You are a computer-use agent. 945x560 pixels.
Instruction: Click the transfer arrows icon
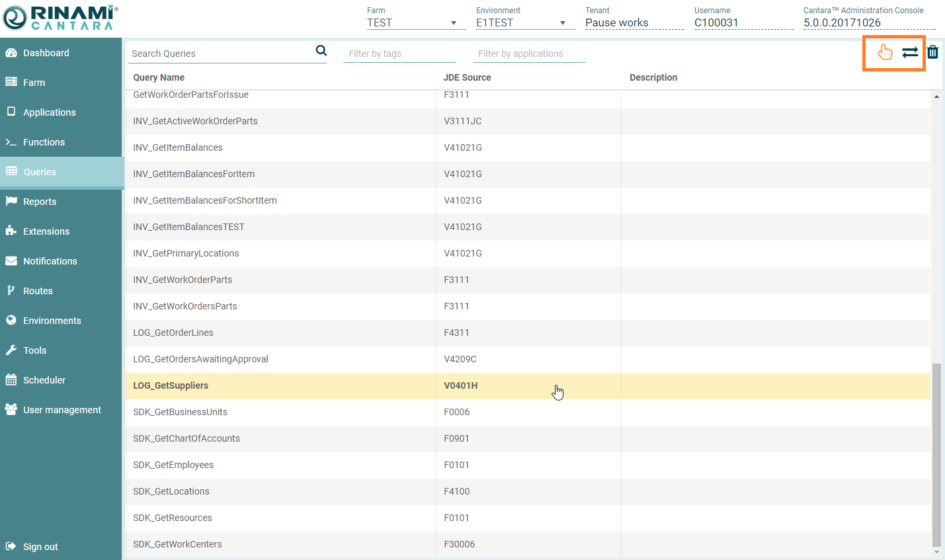click(x=910, y=52)
